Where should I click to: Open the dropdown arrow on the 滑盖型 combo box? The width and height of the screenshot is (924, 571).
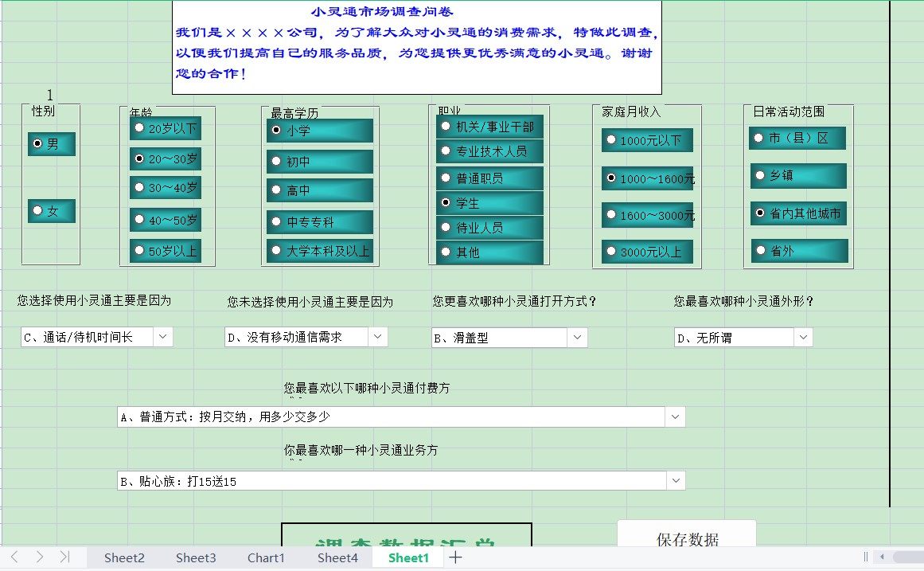(578, 337)
